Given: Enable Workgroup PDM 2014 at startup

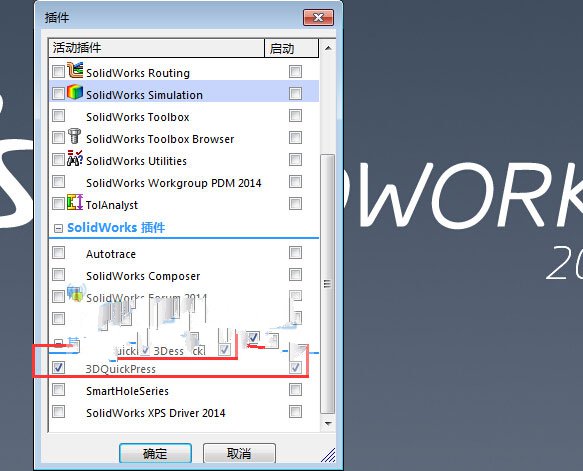Looking at the screenshot, I should click(295, 181).
